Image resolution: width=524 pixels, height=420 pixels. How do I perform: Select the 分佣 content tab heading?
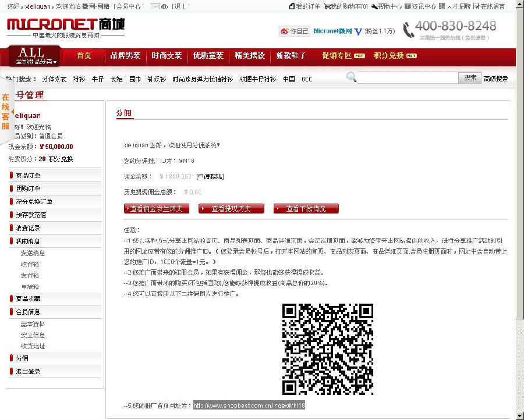123,113
